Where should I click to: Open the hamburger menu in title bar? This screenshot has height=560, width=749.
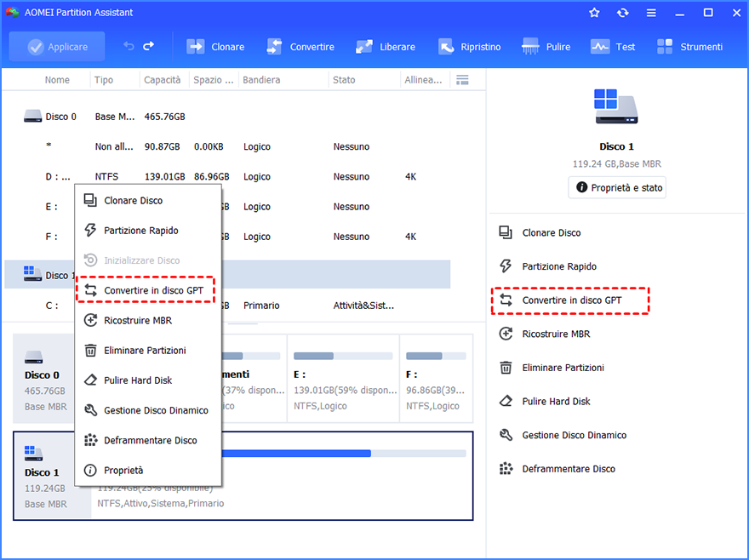tap(651, 13)
